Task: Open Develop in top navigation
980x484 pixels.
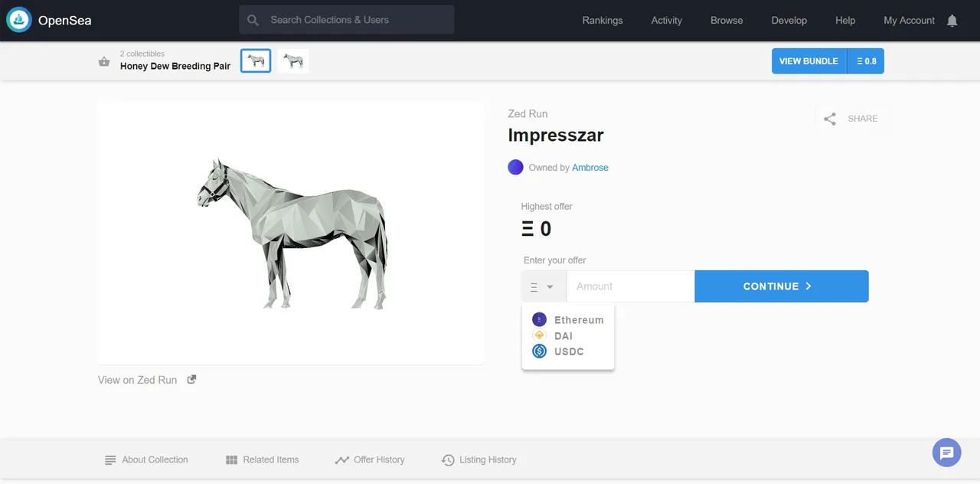Action: click(x=789, y=21)
